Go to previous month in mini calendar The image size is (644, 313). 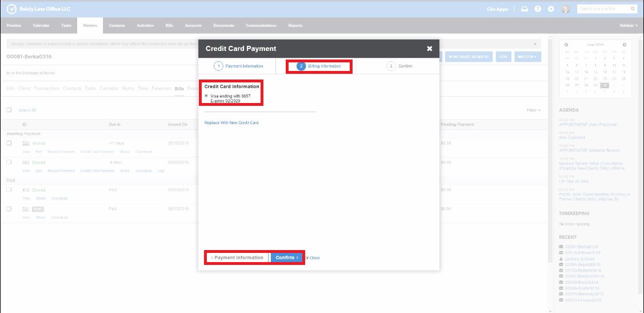(566, 45)
